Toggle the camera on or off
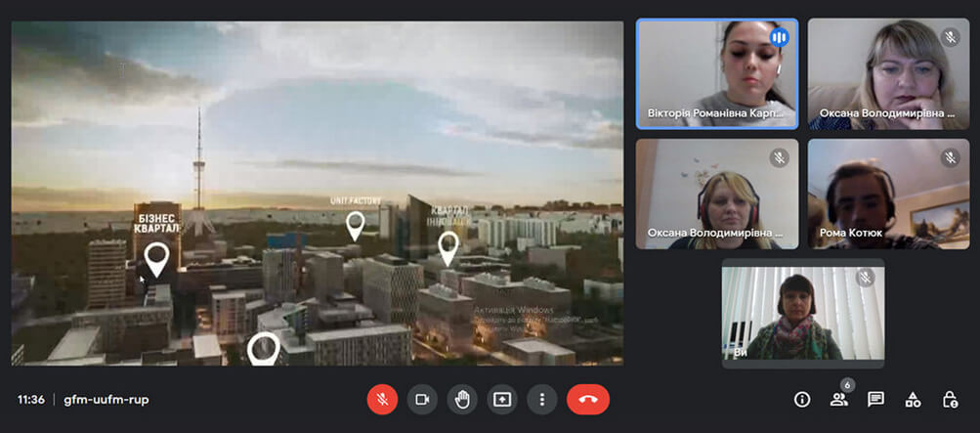This screenshot has width=980, height=433. [x=422, y=399]
